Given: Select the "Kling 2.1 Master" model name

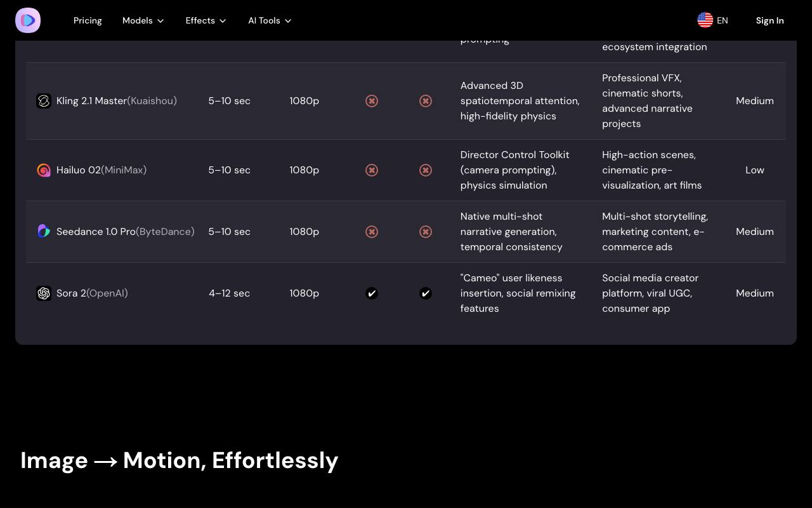Looking at the screenshot, I should coord(91,101).
